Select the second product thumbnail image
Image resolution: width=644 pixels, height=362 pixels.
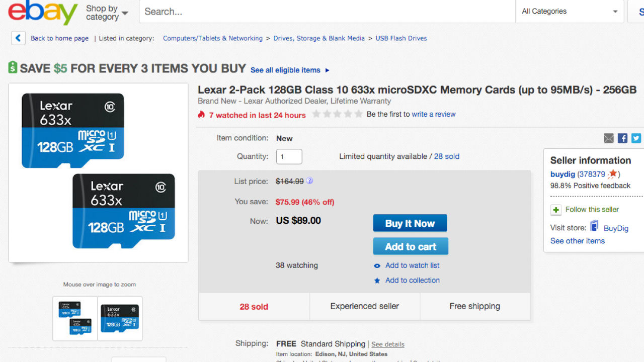(120, 318)
